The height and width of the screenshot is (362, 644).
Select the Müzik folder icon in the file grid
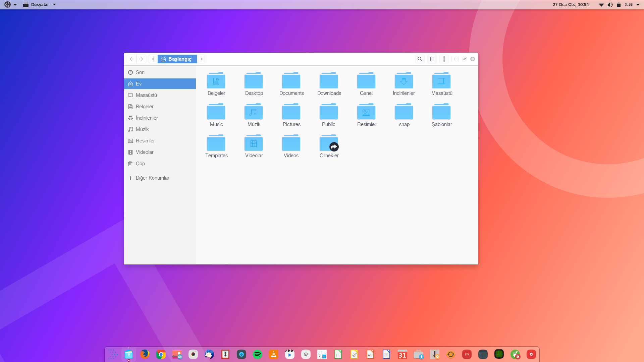coord(254,112)
